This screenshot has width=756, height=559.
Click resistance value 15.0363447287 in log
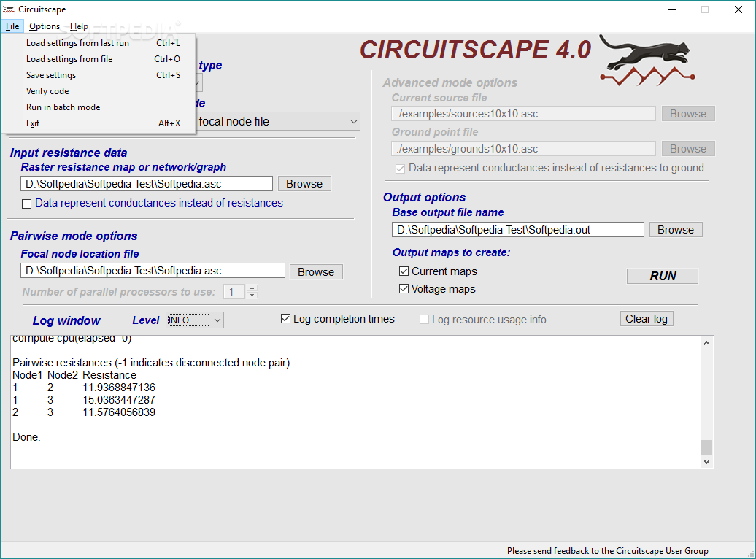pos(119,400)
